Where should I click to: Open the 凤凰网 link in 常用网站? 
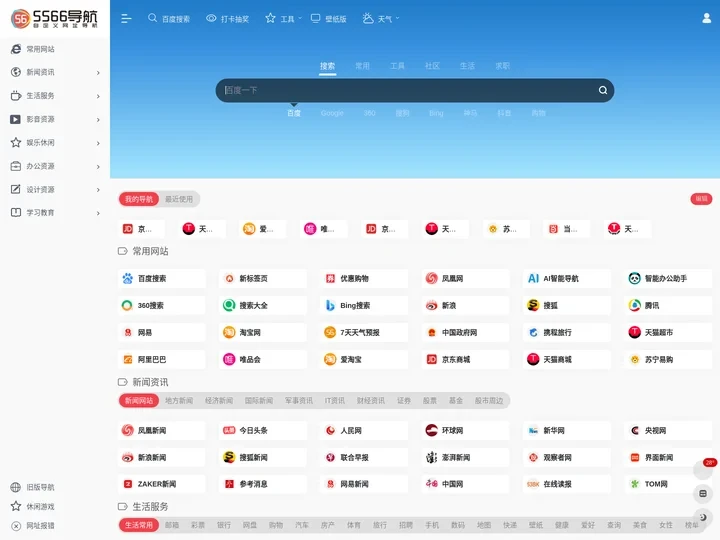[465, 278]
